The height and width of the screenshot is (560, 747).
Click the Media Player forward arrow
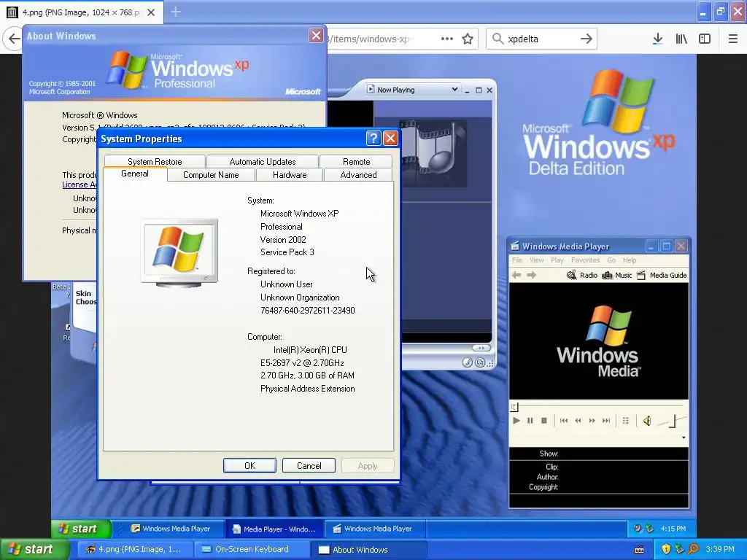[532, 275]
